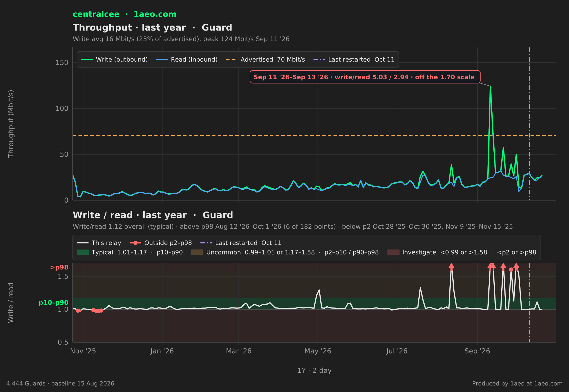Click the red Investigate legend swatch

393,252
